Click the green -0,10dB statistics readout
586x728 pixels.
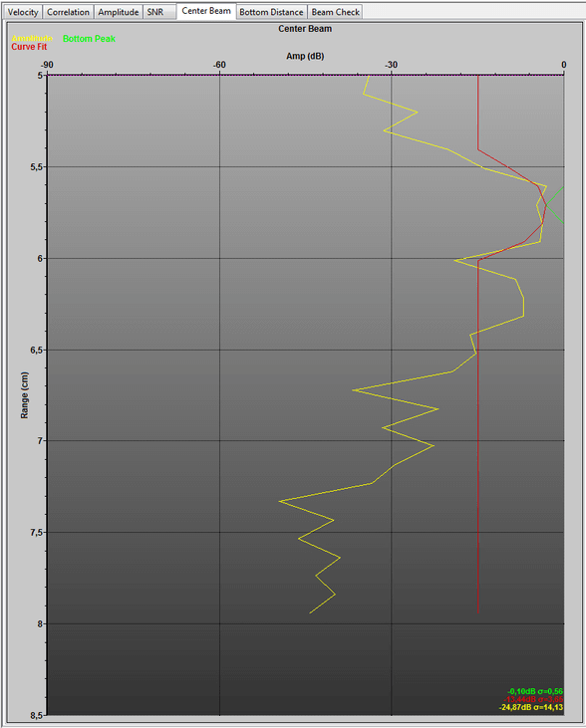pyautogui.click(x=535, y=691)
